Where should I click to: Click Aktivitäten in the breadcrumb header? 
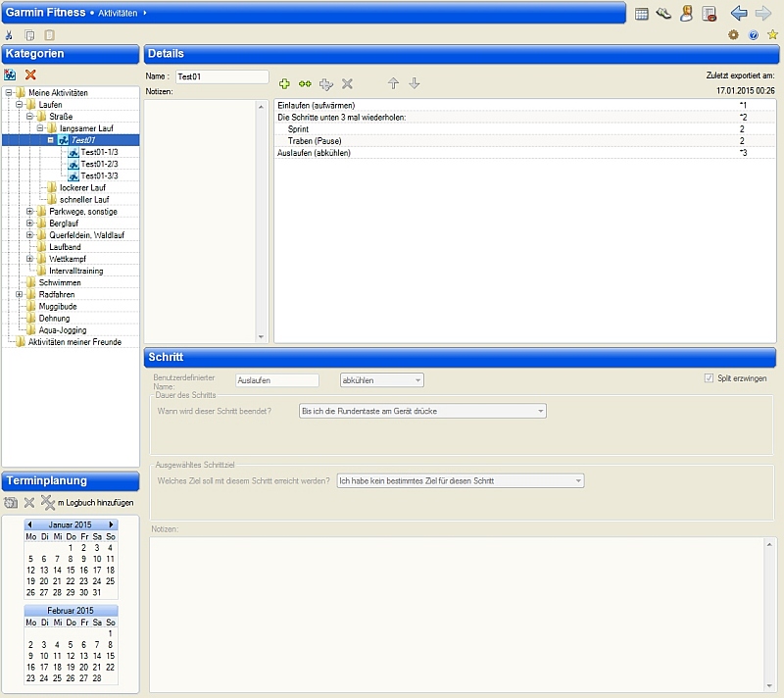coord(118,13)
